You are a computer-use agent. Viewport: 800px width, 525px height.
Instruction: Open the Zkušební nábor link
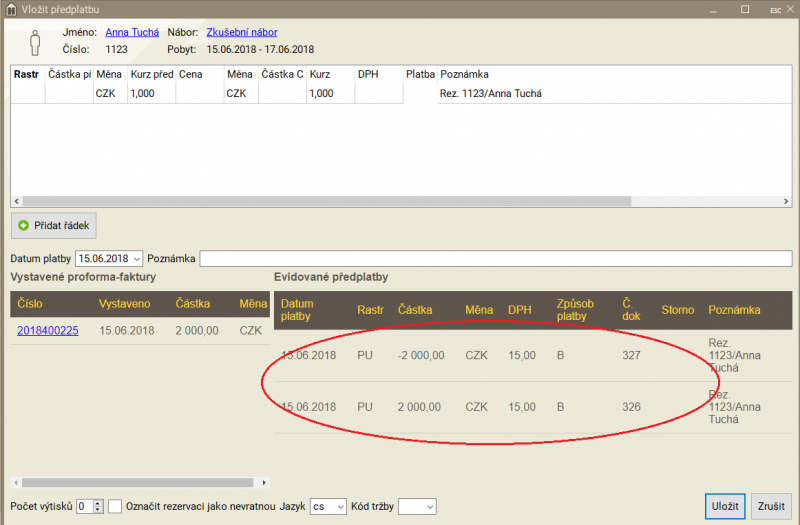[241, 32]
